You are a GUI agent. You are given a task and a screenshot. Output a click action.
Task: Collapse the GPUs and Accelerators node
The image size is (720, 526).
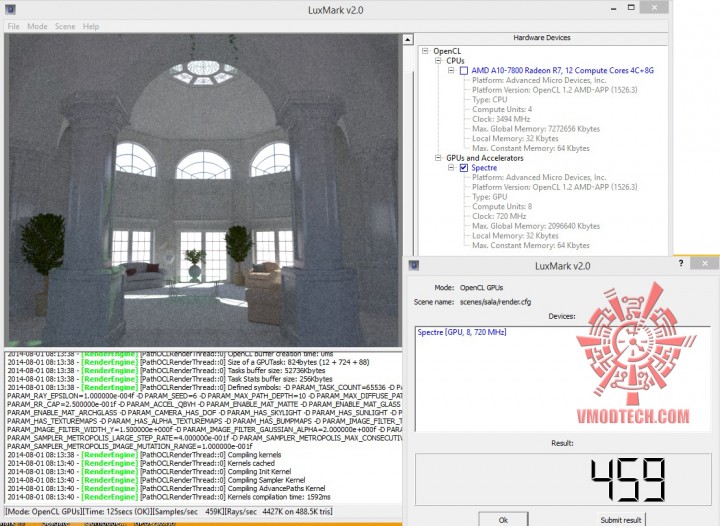(438, 158)
